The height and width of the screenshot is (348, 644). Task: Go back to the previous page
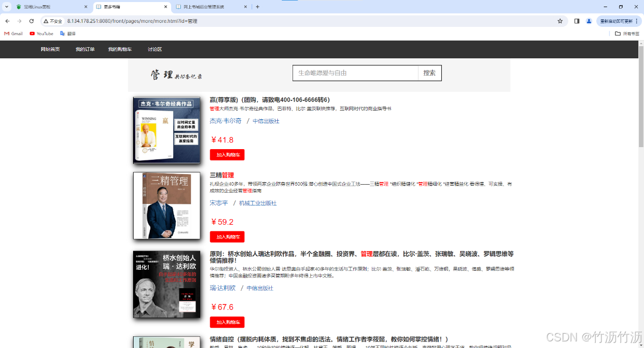click(7, 21)
